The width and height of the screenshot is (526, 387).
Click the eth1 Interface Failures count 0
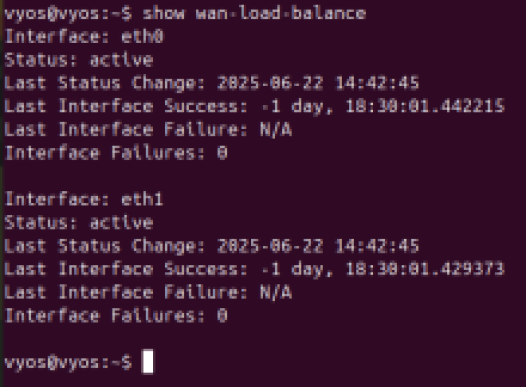(x=222, y=316)
